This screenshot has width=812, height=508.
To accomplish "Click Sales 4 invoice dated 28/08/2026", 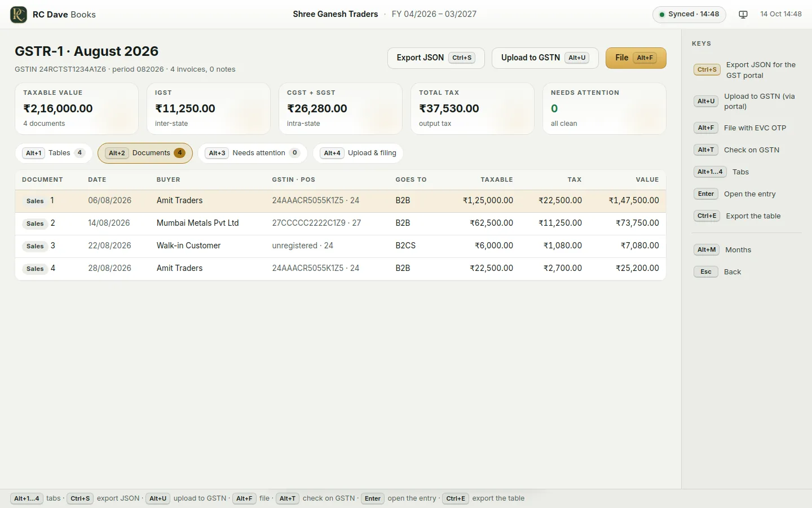I will (x=341, y=269).
